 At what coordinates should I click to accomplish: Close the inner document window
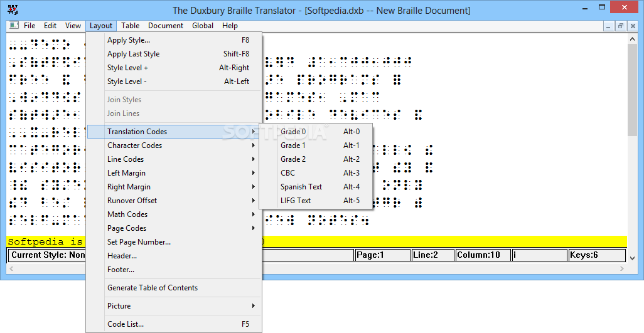[632, 26]
